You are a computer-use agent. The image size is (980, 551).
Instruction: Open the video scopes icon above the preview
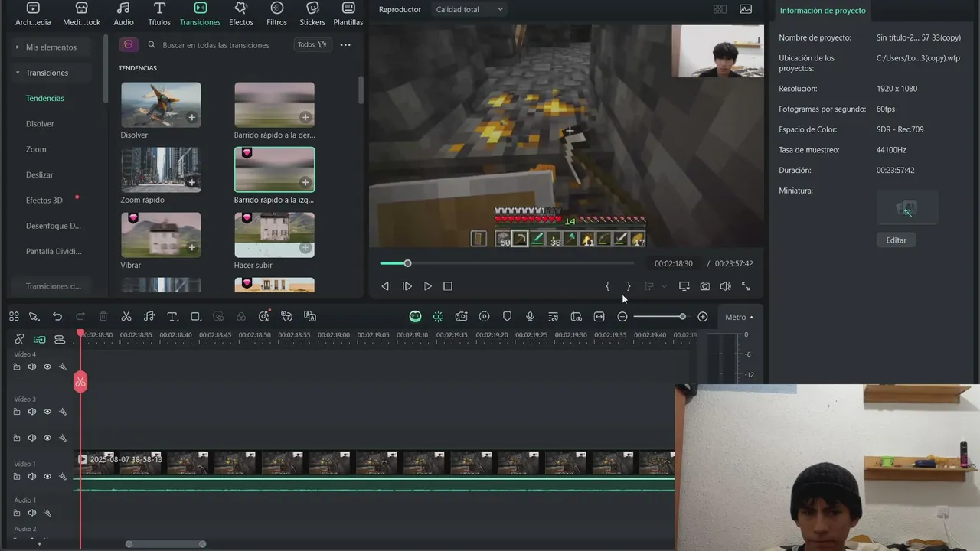[746, 9]
